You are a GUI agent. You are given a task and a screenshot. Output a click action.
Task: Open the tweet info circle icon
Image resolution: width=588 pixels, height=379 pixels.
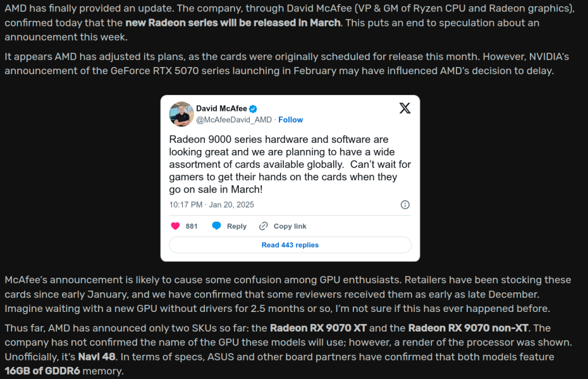pyautogui.click(x=405, y=204)
